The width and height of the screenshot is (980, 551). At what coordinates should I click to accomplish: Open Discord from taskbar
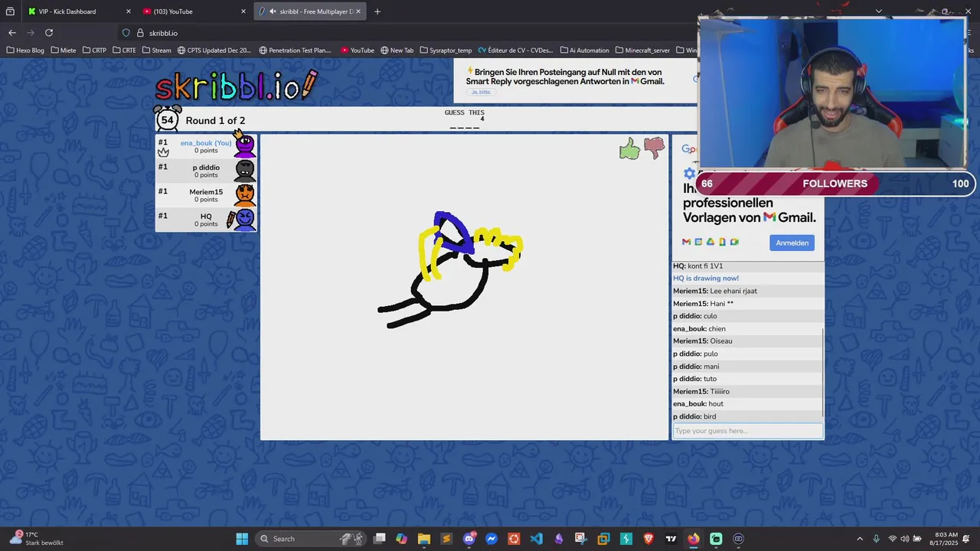[469, 539]
